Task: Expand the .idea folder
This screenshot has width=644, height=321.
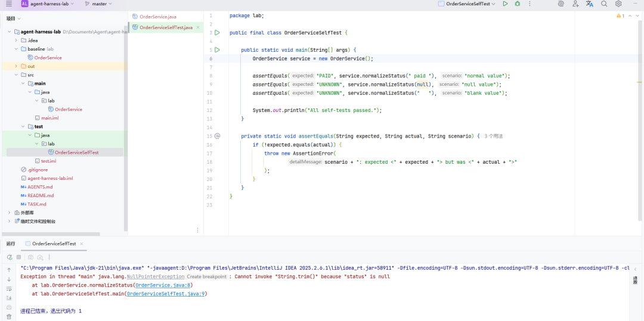Action: (x=17, y=40)
